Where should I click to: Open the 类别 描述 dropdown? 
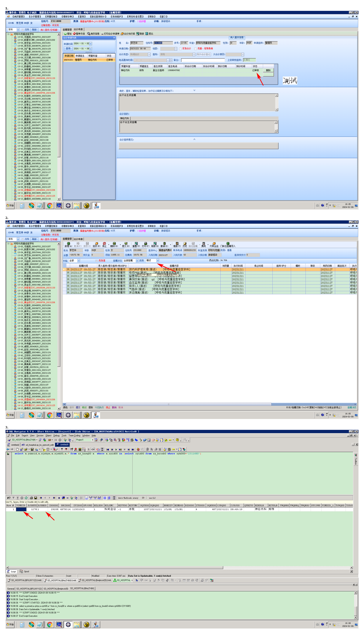click(x=158, y=261)
